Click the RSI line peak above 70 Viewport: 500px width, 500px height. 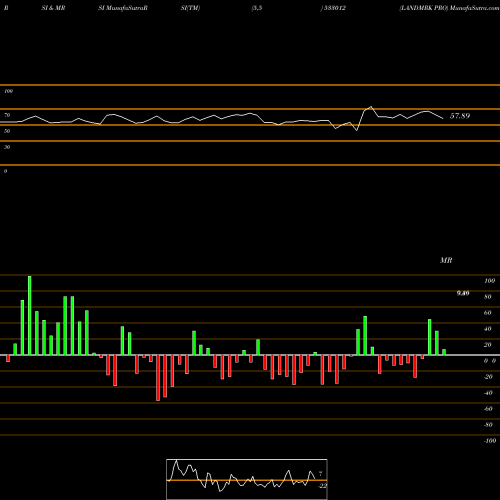pyautogui.click(x=371, y=107)
